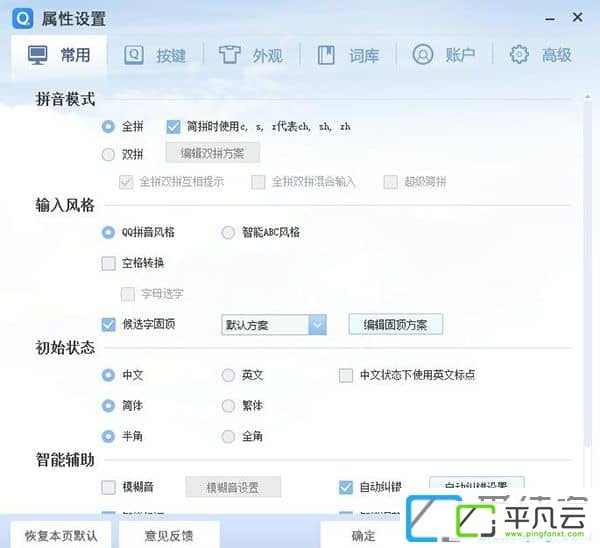Open the 高级 tab
The image size is (600, 548).
(x=540, y=55)
